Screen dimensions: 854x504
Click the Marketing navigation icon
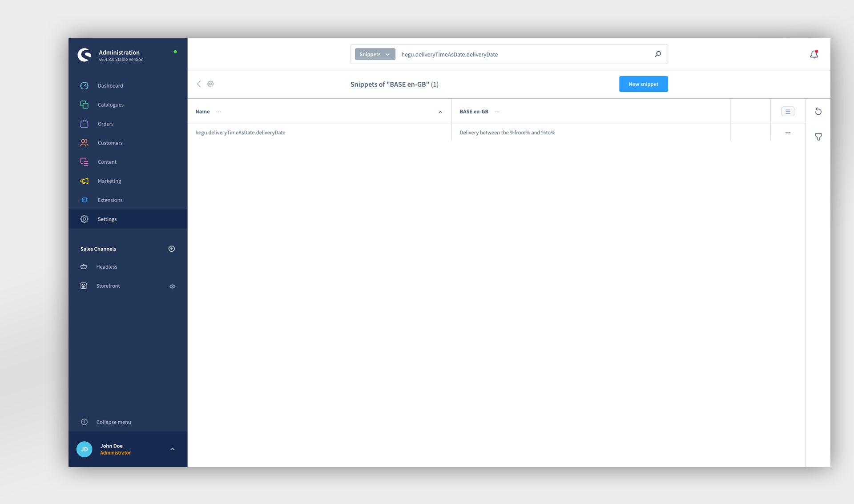84,181
